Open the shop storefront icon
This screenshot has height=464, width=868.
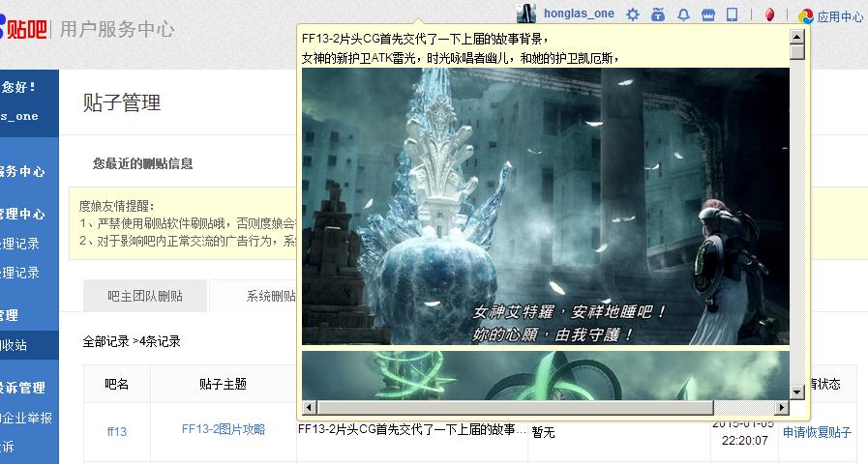pyautogui.click(x=708, y=14)
